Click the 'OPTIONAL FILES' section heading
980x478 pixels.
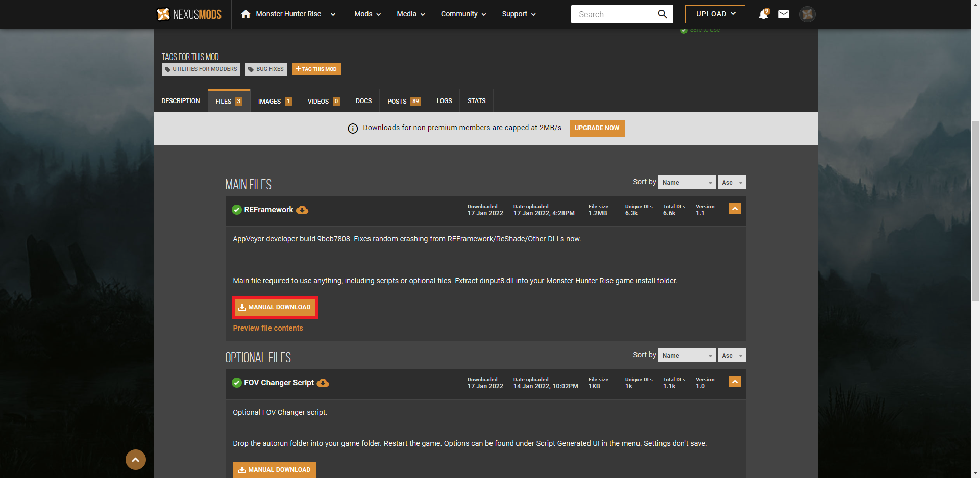(258, 358)
